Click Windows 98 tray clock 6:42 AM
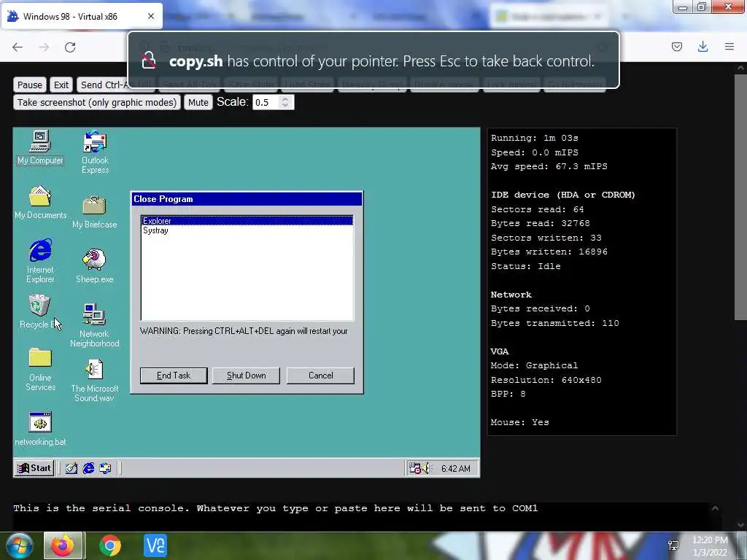This screenshot has height=560, width=747. tap(455, 469)
